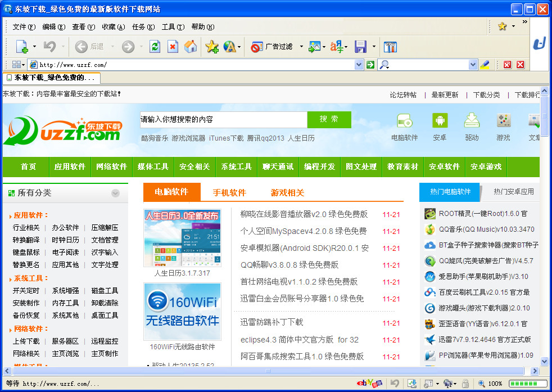Open the QQ畅聊v3.8.0.8 绿色免费版 link
Image resolution: width=552 pixels, height=392 pixels.
[289, 264]
